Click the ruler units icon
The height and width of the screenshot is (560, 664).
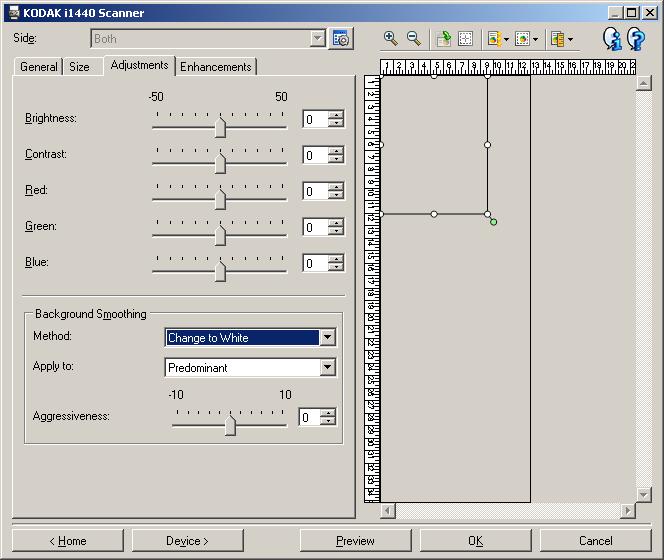(557, 39)
